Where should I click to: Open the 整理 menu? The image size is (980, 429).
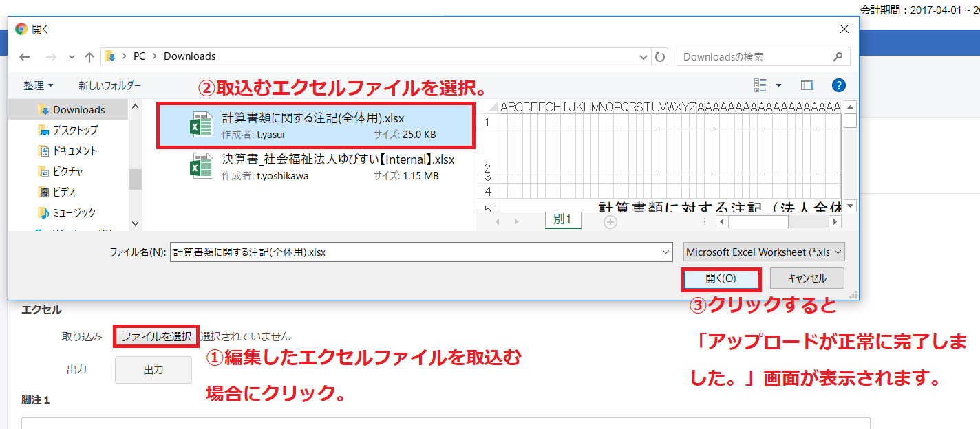click(39, 85)
